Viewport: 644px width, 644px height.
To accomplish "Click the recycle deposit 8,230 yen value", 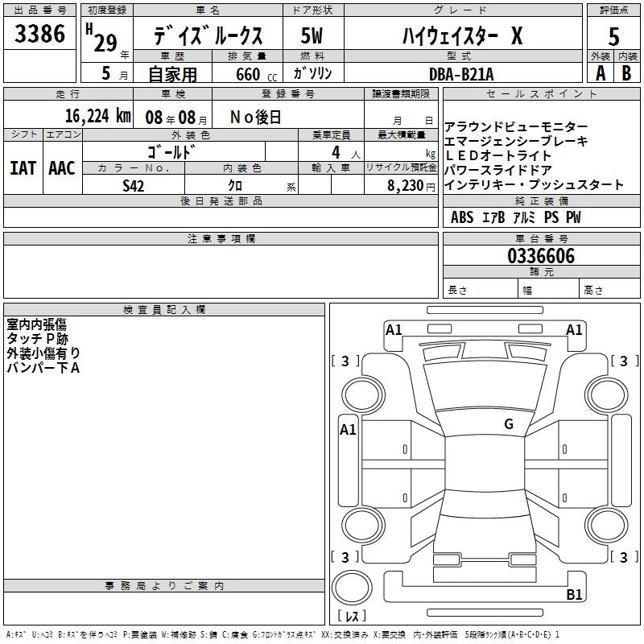I will click(x=411, y=186).
